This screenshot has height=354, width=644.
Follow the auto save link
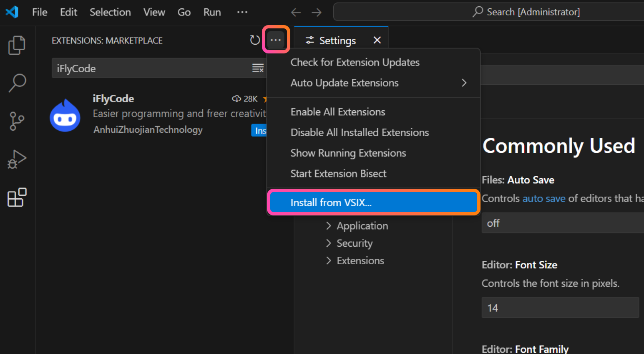544,198
